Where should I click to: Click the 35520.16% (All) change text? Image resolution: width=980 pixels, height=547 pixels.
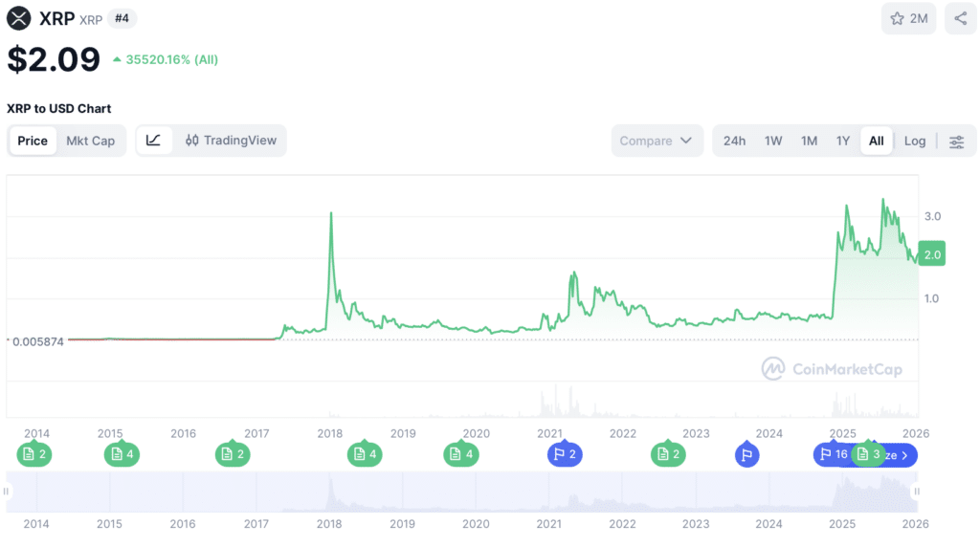172,59
